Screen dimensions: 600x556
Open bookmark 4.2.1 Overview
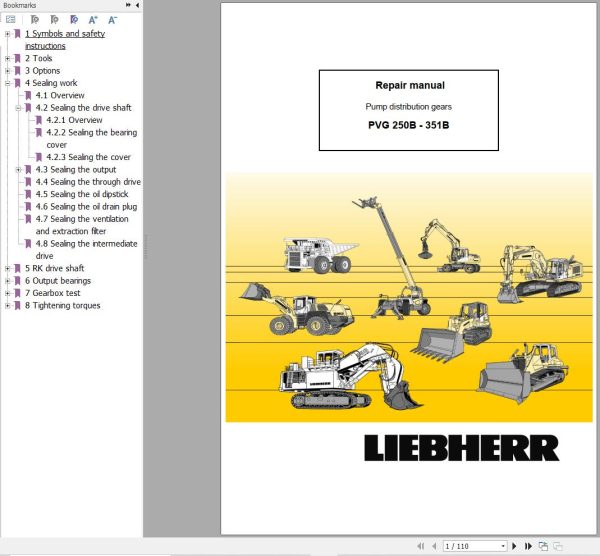click(74, 120)
